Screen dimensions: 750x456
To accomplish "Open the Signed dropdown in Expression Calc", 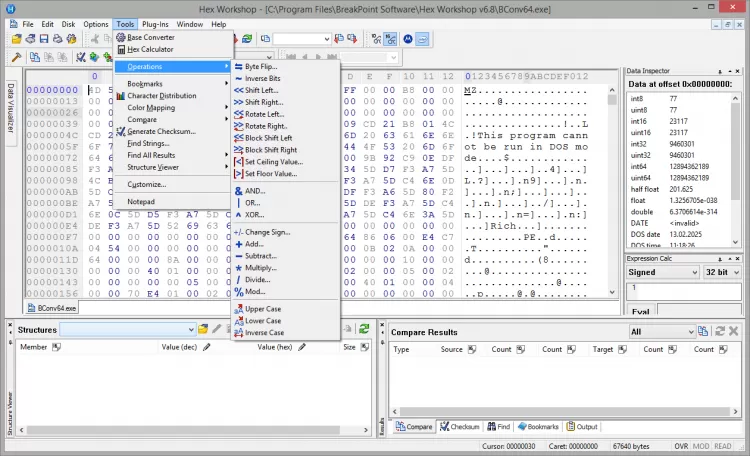I will click(661, 271).
